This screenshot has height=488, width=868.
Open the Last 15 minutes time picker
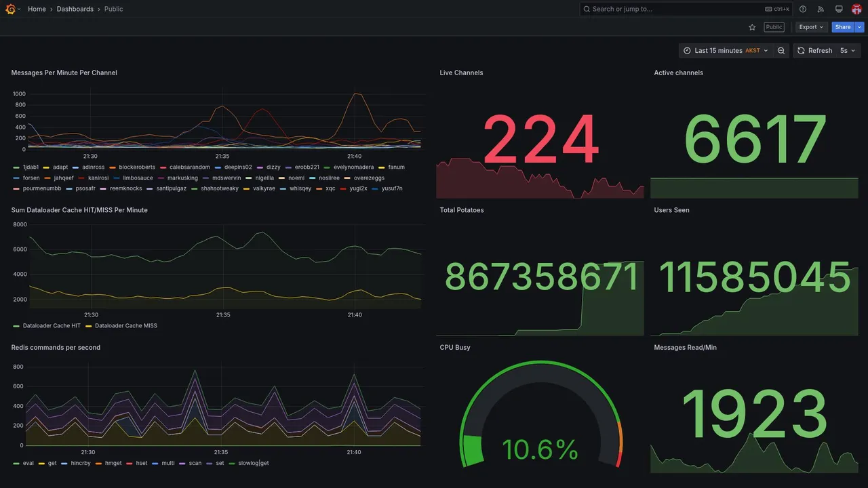(726, 51)
